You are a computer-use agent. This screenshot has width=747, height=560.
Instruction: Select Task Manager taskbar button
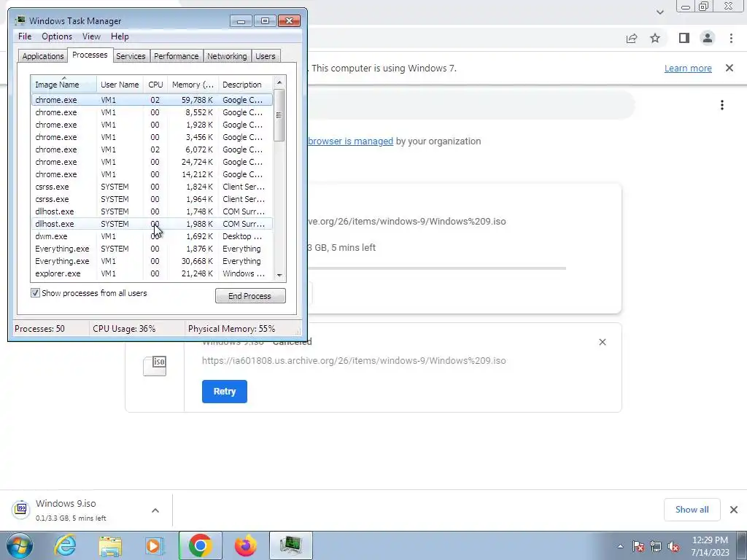(291, 545)
